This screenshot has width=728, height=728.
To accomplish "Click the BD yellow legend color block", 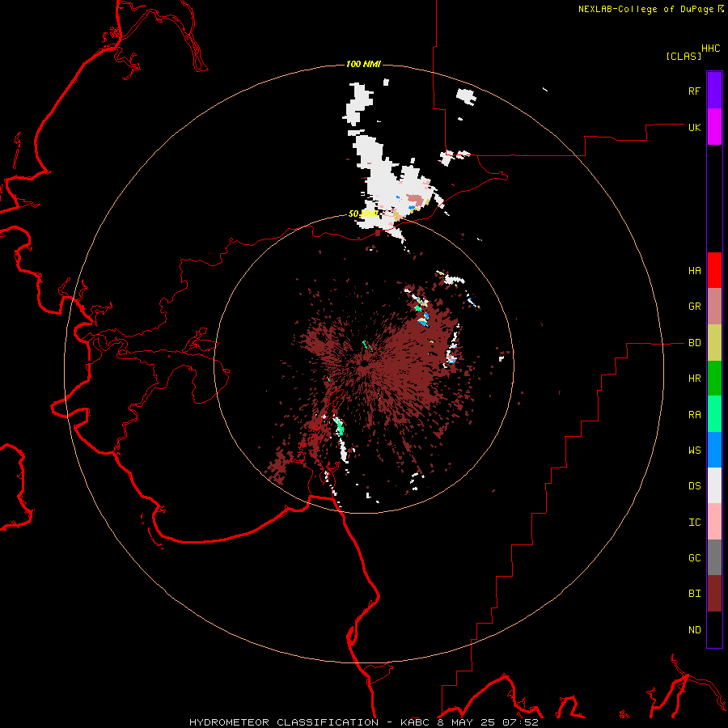I will (x=714, y=343).
